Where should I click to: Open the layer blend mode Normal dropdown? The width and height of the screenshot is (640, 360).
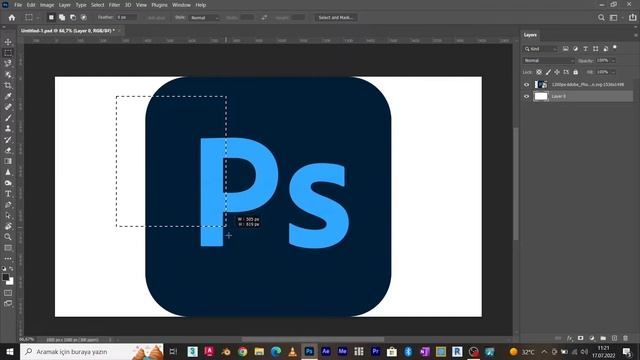pos(549,60)
